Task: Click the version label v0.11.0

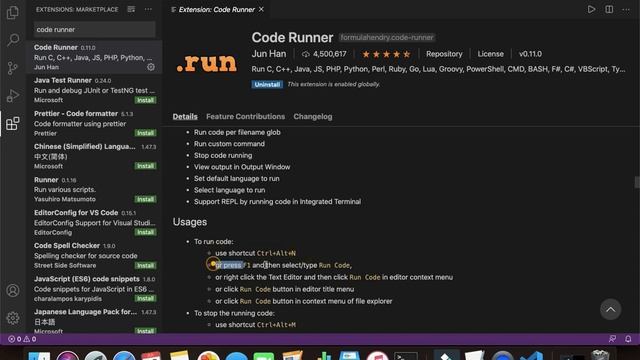Action: [x=530, y=54]
